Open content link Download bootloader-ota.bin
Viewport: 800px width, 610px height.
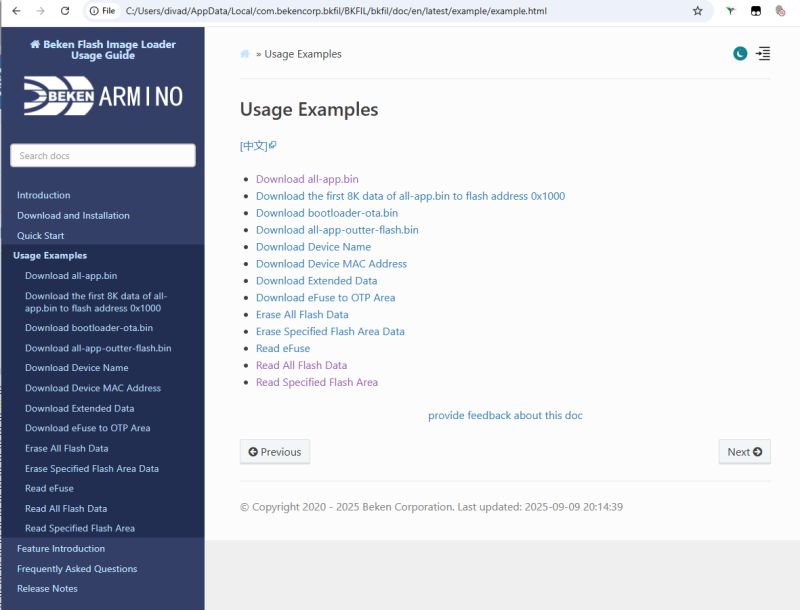[x=327, y=213]
